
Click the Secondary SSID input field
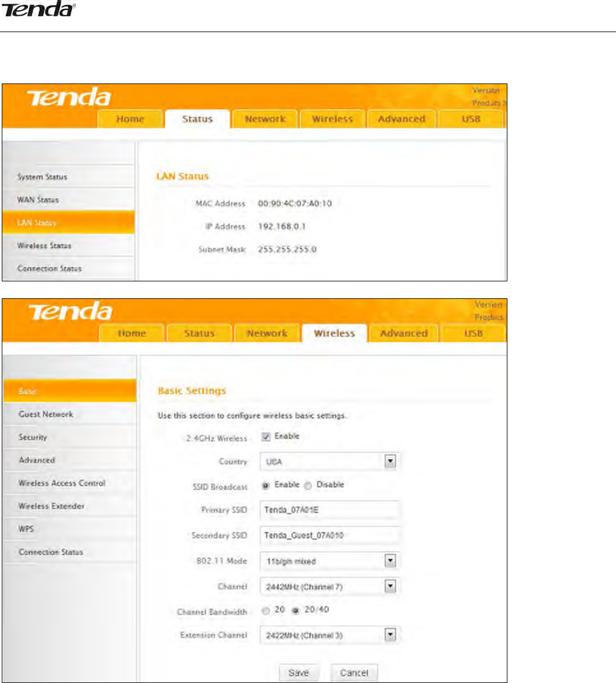329,535
